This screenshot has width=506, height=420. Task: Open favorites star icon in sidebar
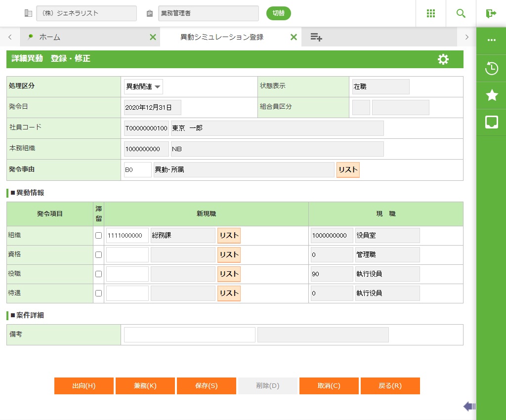(x=491, y=95)
